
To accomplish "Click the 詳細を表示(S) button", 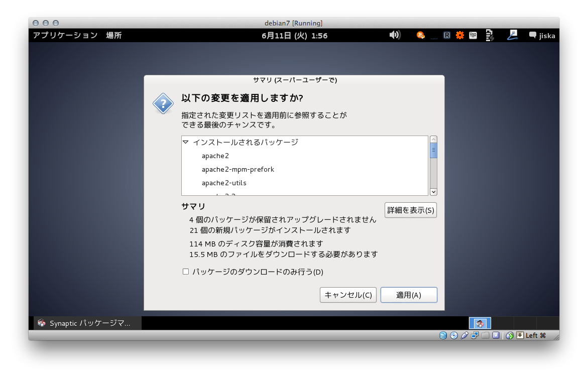I will (411, 210).
